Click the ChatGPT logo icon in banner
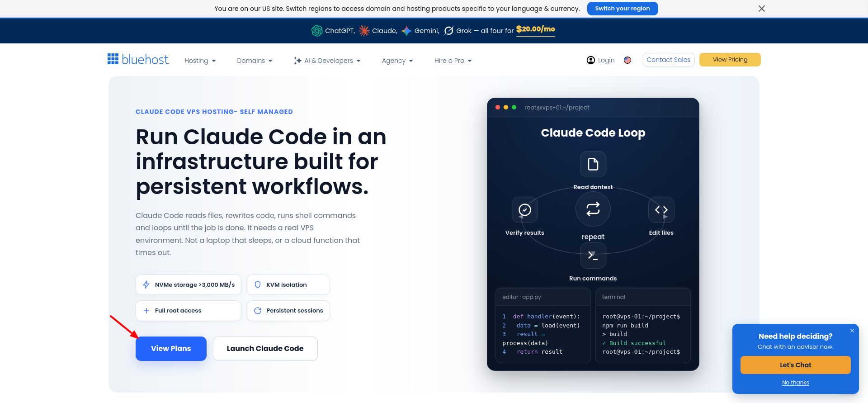This screenshot has height=403, width=868. point(317,31)
